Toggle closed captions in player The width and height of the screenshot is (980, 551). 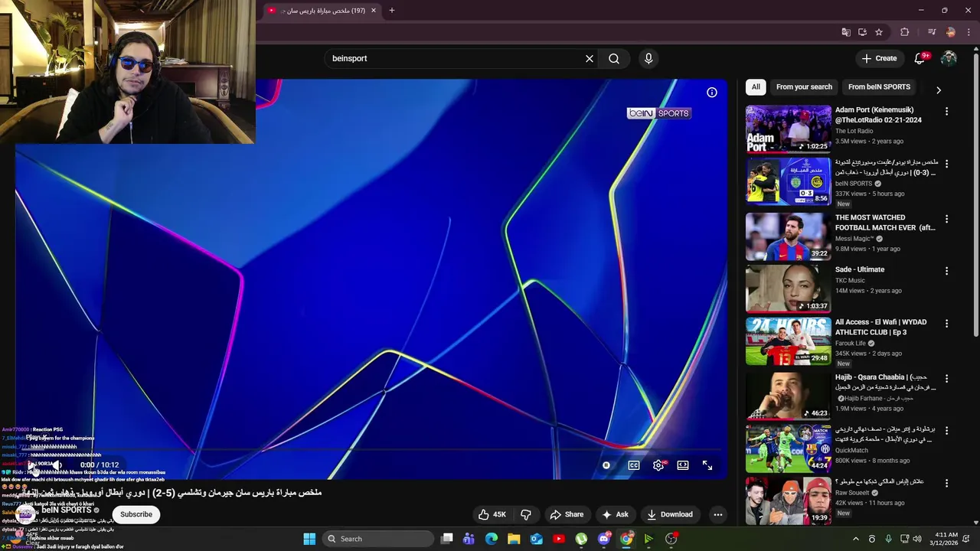pos(634,465)
